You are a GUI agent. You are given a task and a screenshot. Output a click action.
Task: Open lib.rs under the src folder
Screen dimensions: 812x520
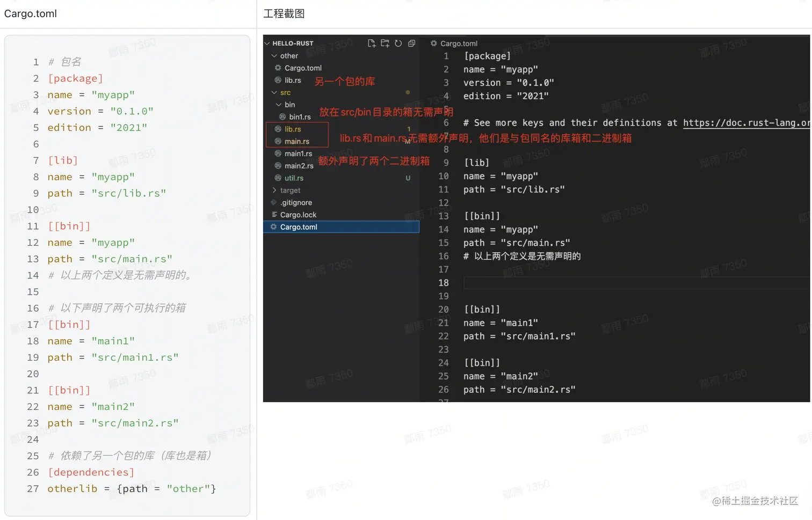293,129
